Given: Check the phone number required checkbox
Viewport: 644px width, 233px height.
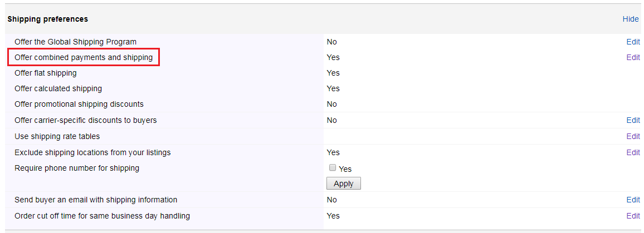Looking at the screenshot, I should click(x=333, y=167).
